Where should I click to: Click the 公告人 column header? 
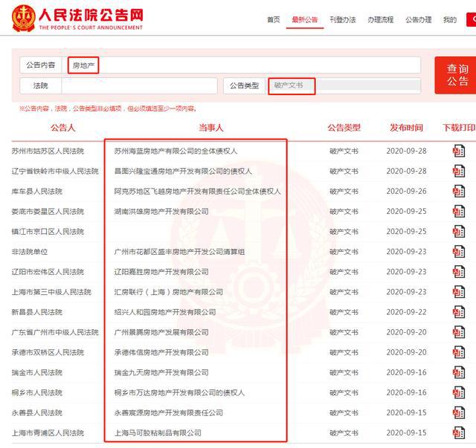(x=62, y=127)
